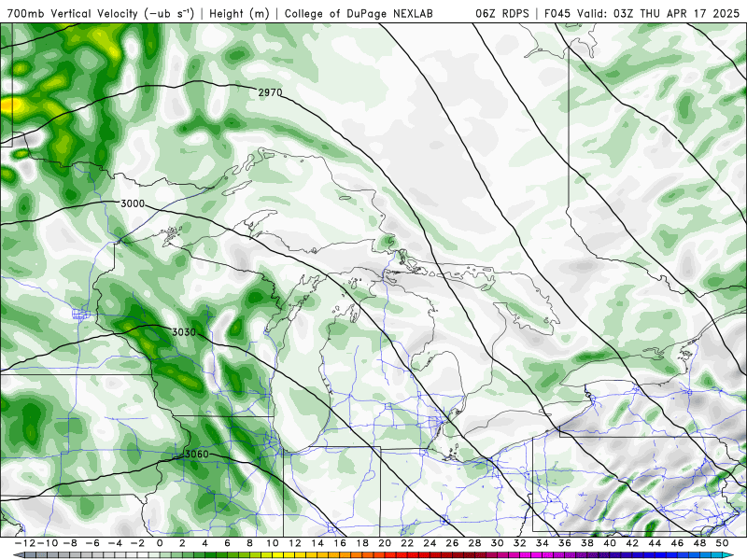Click the 16 value on the color scale

[340, 543]
